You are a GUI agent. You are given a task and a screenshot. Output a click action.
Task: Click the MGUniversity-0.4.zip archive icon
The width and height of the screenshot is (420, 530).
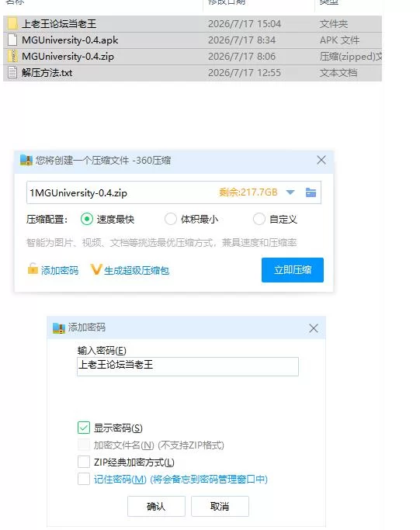(x=12, y=56)
